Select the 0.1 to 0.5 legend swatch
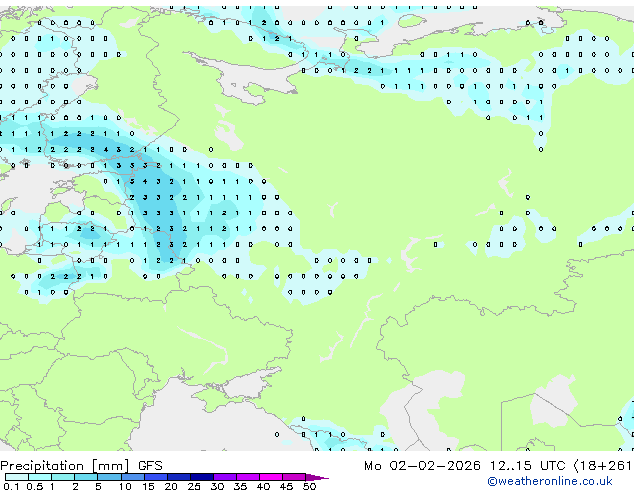Viewport: 634px width, 490px height. pos(17,477)
